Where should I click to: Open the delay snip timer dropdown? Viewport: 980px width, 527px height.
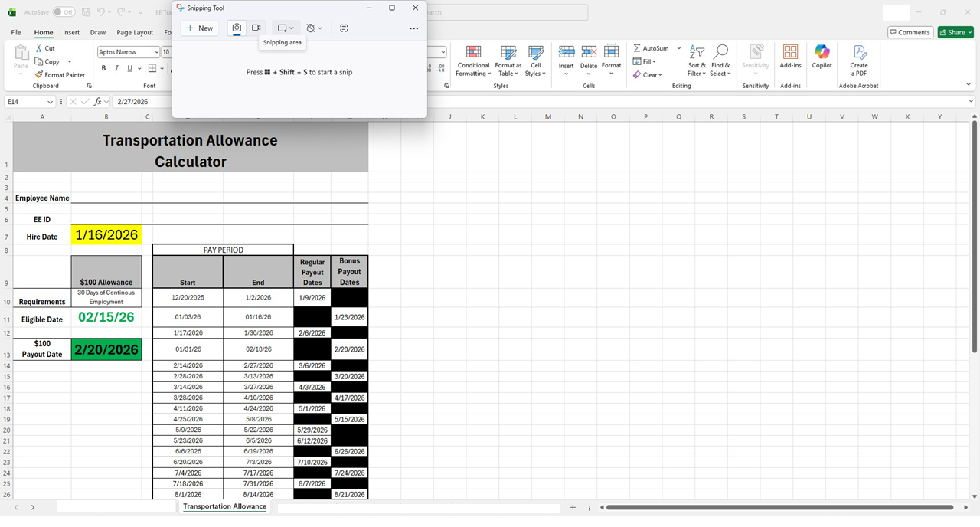tap(314, 28)
